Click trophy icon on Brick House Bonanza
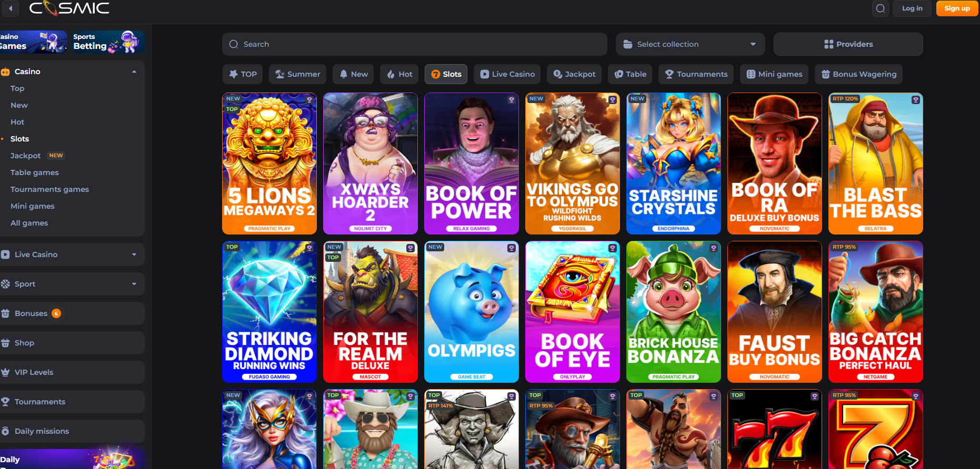 [714, 248]
